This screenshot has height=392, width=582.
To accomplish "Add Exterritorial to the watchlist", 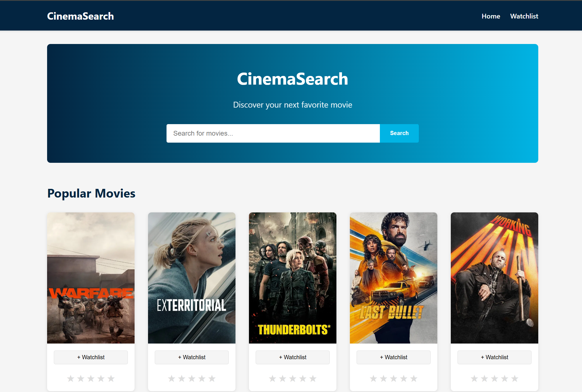I will click(x=192, y=357).
